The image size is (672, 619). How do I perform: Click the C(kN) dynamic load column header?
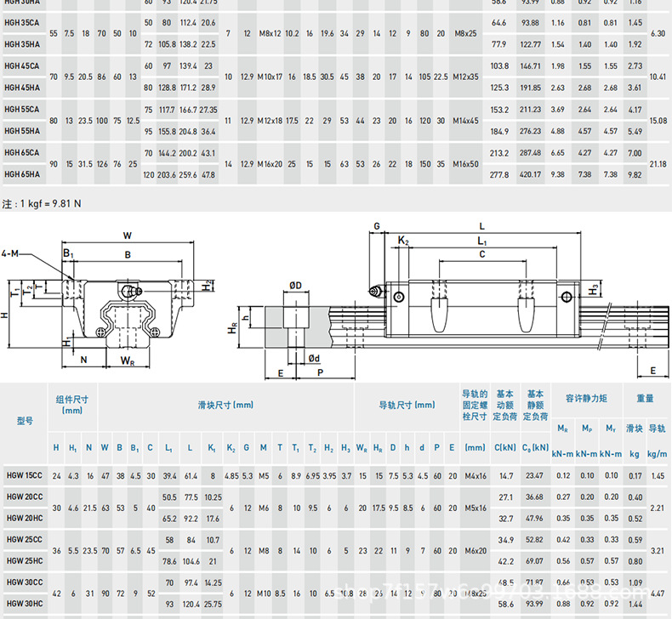click(x=505, y=447)
